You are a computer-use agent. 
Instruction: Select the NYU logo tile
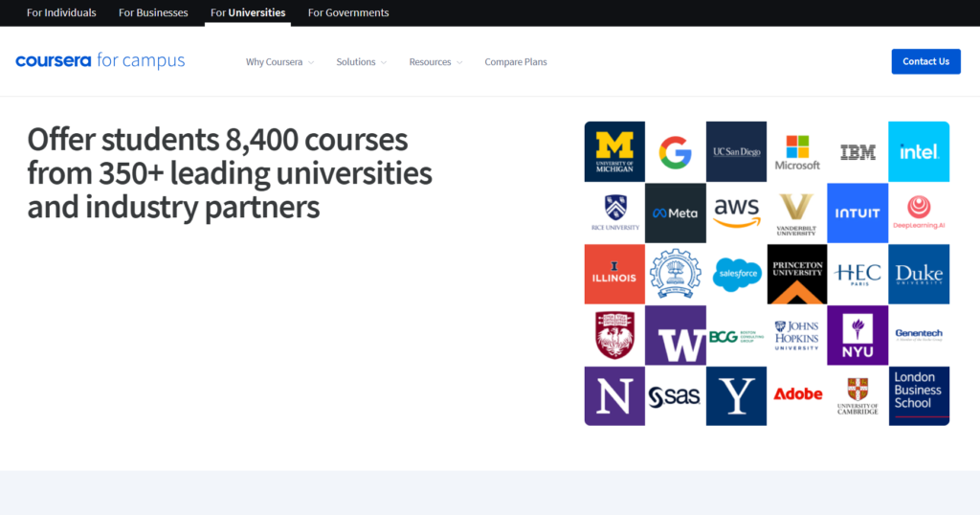[857, 336]
